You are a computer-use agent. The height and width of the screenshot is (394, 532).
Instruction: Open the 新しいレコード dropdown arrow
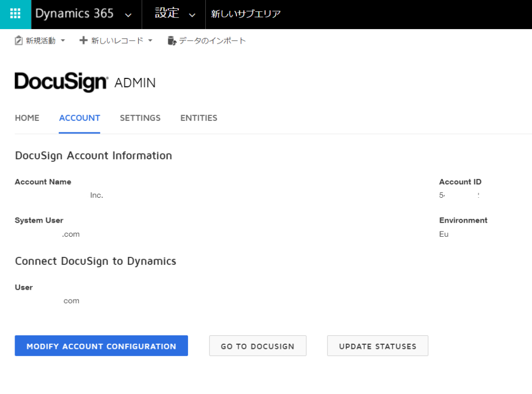click(x=150, y=40)
